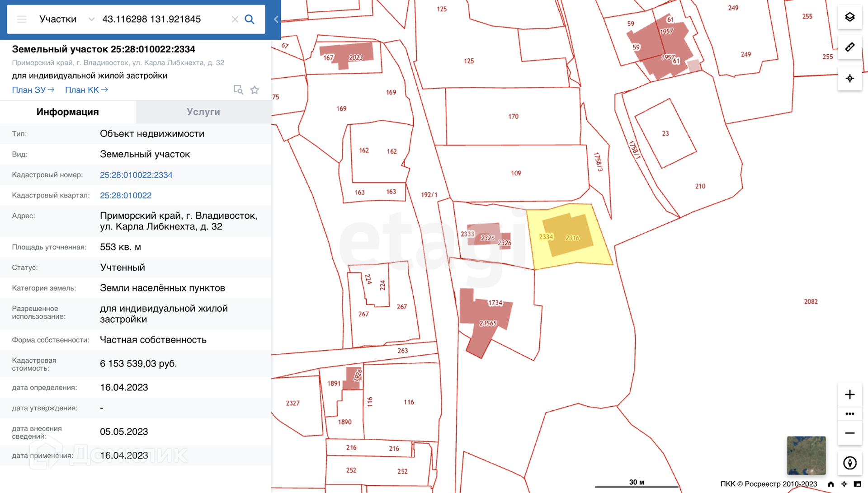The height and width of the screenshot is (493, 868).
Task: Add parcel to favorites star
Action: (x=255, y=90)
